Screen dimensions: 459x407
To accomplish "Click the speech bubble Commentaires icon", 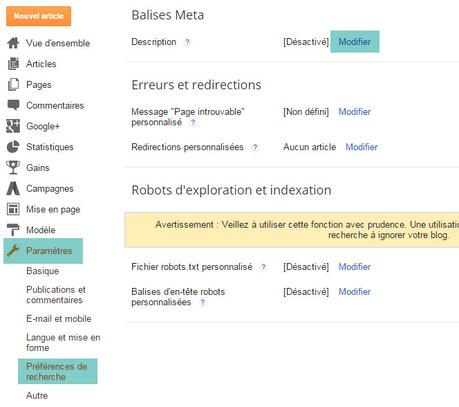I will click(x=13, y=105).
